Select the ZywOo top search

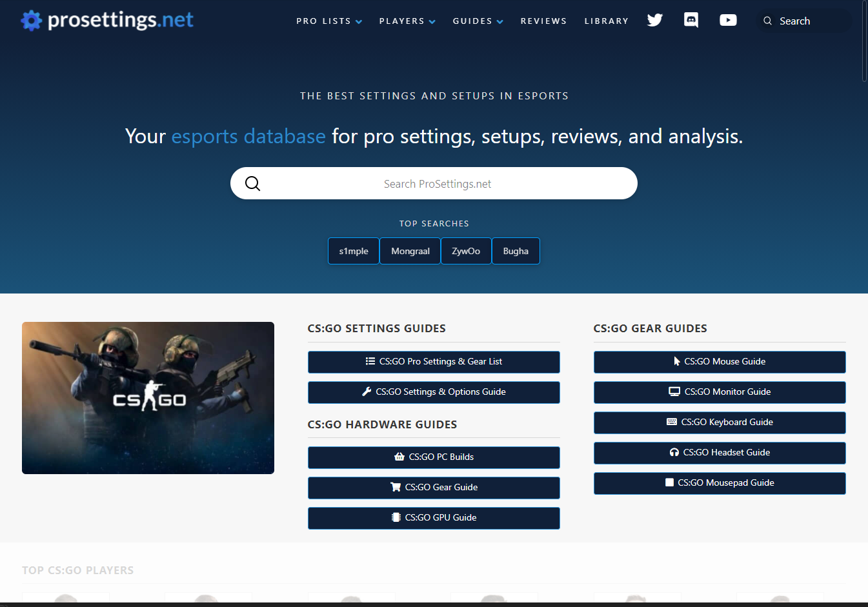coord(466,251)
